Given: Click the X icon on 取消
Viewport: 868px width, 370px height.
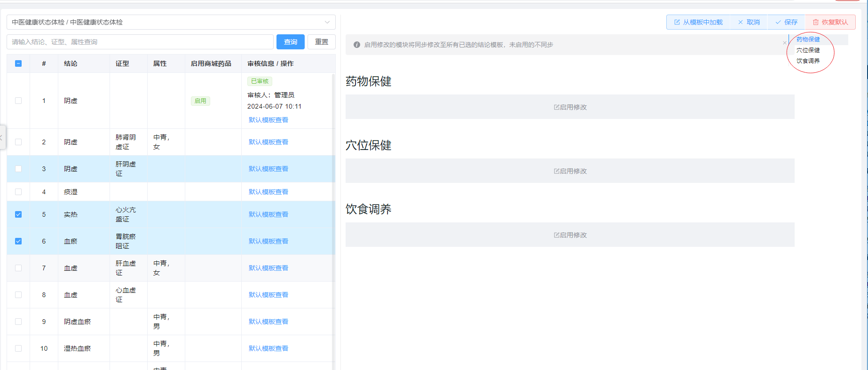Looking at the screenshot, I should [x=741, y=22].
